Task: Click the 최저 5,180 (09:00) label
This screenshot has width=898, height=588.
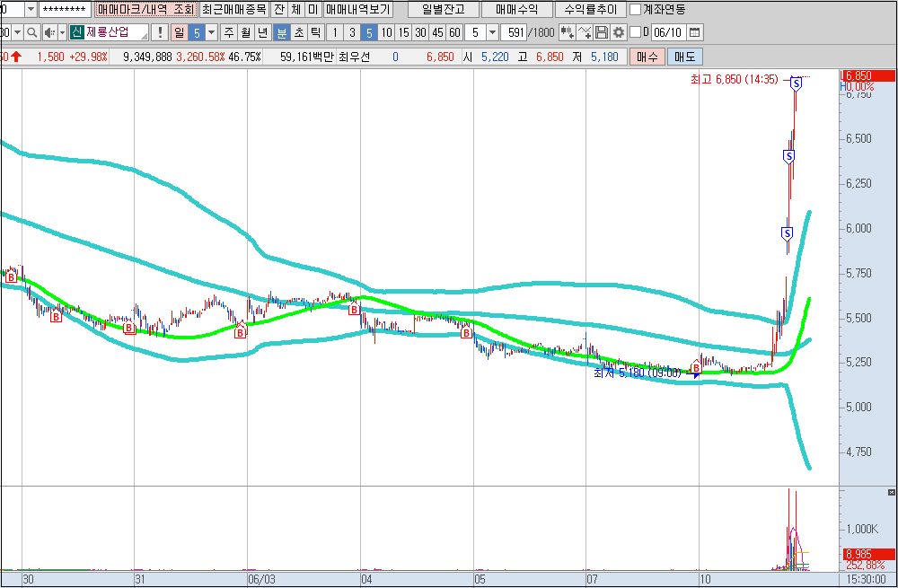Action: click(x=638, y=373)
